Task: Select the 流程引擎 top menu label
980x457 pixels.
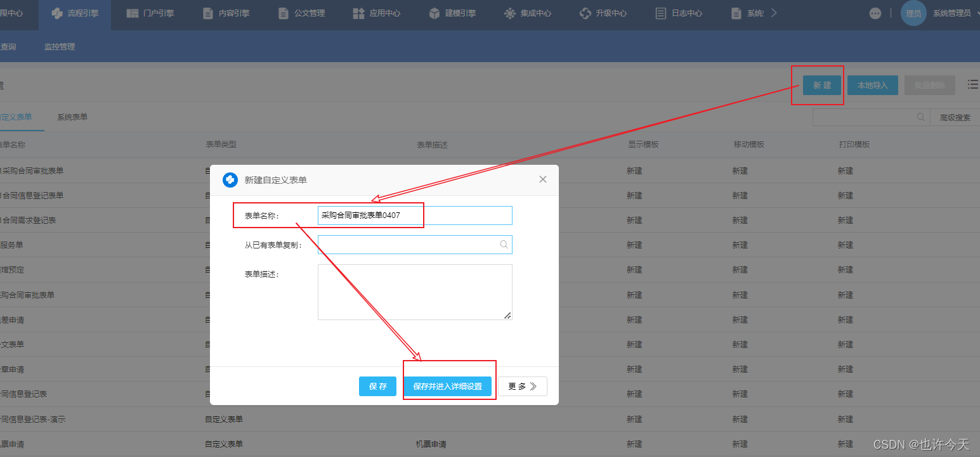Action: 83,13
